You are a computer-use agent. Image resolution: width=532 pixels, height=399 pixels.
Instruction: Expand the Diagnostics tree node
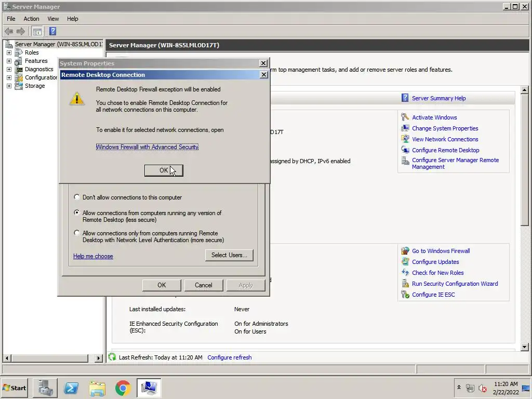9,69
